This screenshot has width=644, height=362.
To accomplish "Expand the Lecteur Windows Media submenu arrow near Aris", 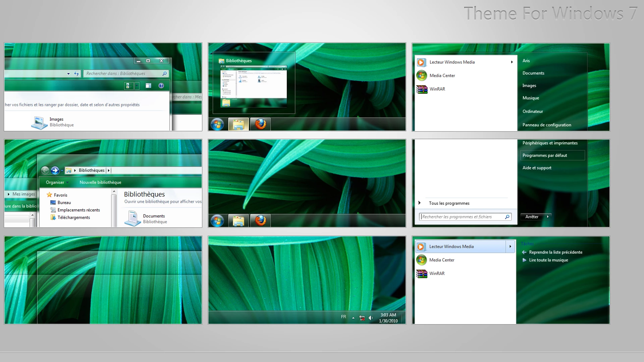I will [x=512, y=62].
